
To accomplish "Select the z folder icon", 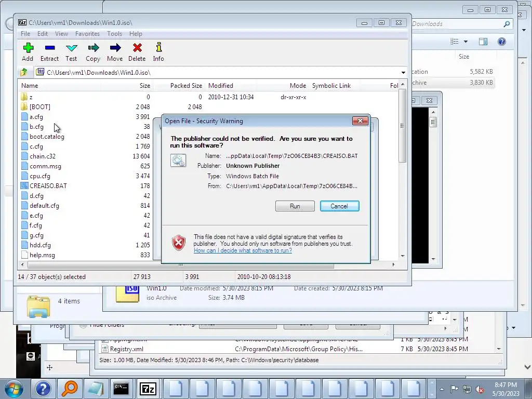I will pyautogui.click(x=24, y=97).
